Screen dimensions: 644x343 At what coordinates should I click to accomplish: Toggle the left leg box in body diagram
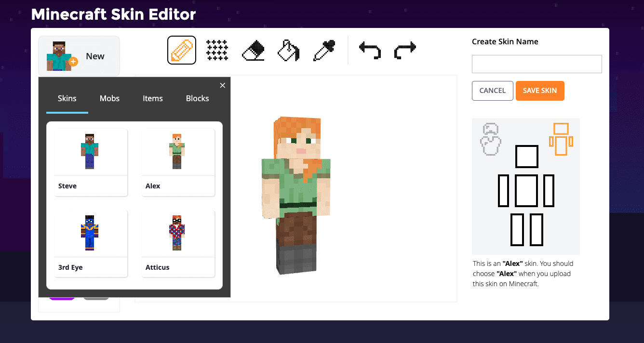(517, 230)
